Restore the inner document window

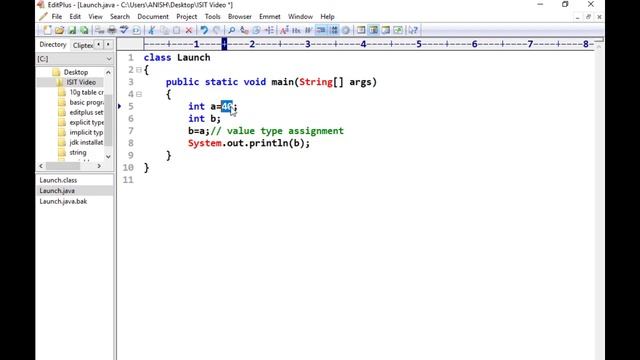tap(588, 17)
